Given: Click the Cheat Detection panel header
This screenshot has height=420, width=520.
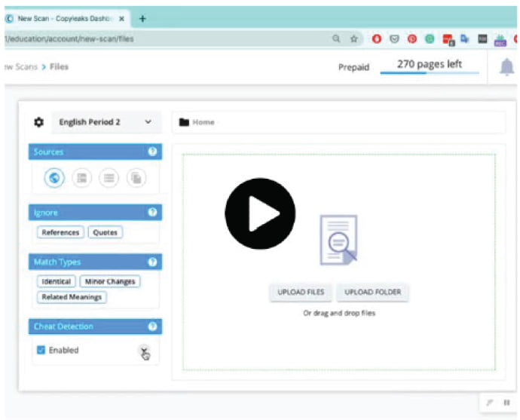Looking at the screenshot, I should (95, 326).
